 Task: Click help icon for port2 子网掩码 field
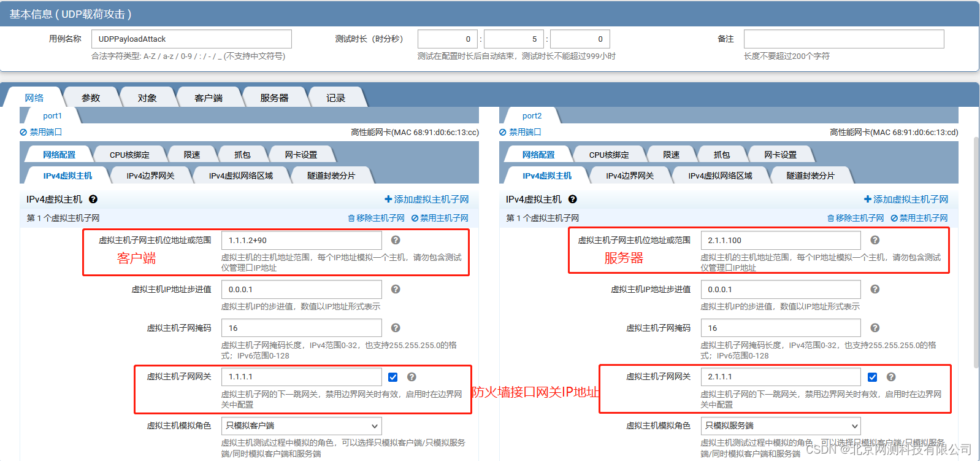click(875, 328)
